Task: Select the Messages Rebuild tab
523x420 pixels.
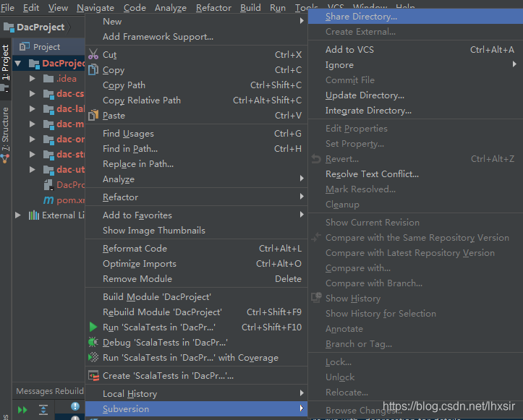Action: pos(50,391)
